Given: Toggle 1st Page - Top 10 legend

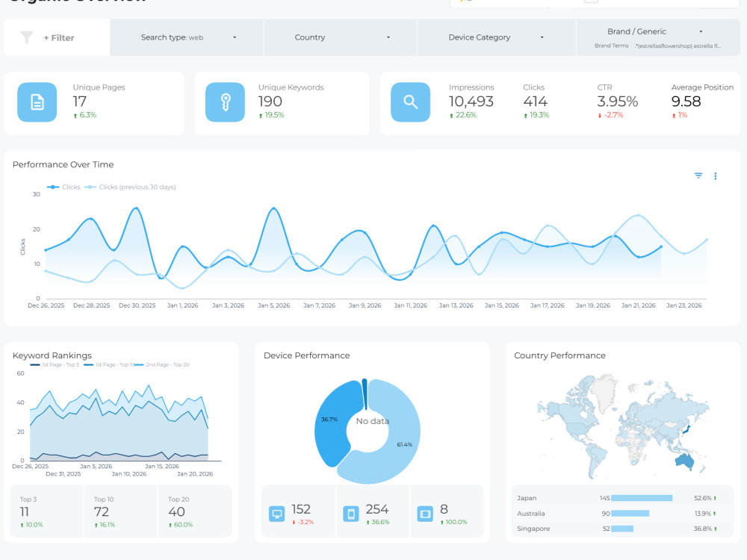Looking at the screenshot, I should (x=108, y=365).
